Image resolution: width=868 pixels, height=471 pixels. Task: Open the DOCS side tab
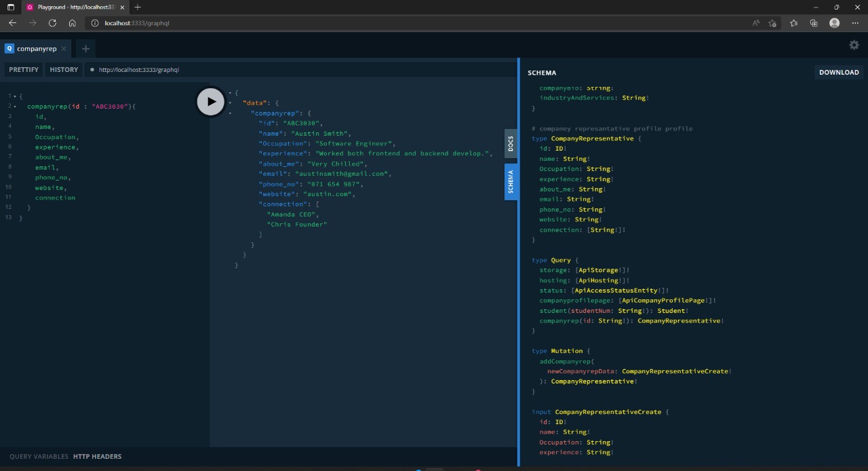[511, 144]
